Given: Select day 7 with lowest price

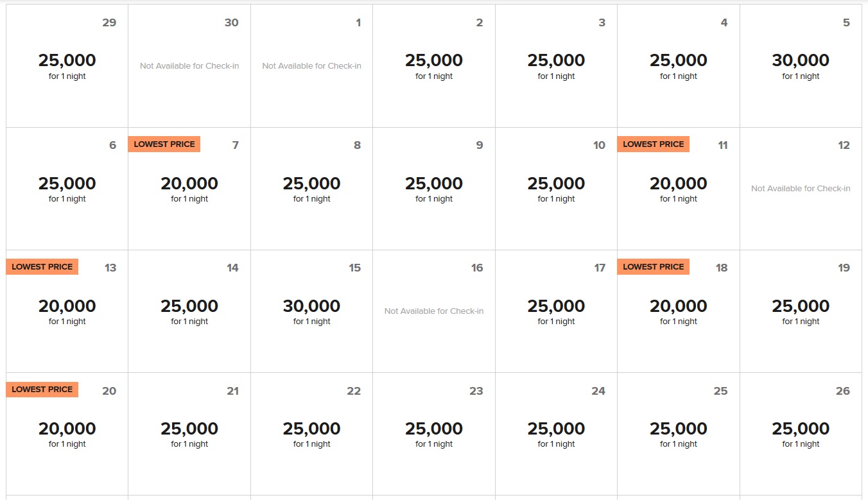Looking at the screenshot, I should pos(189,189).
